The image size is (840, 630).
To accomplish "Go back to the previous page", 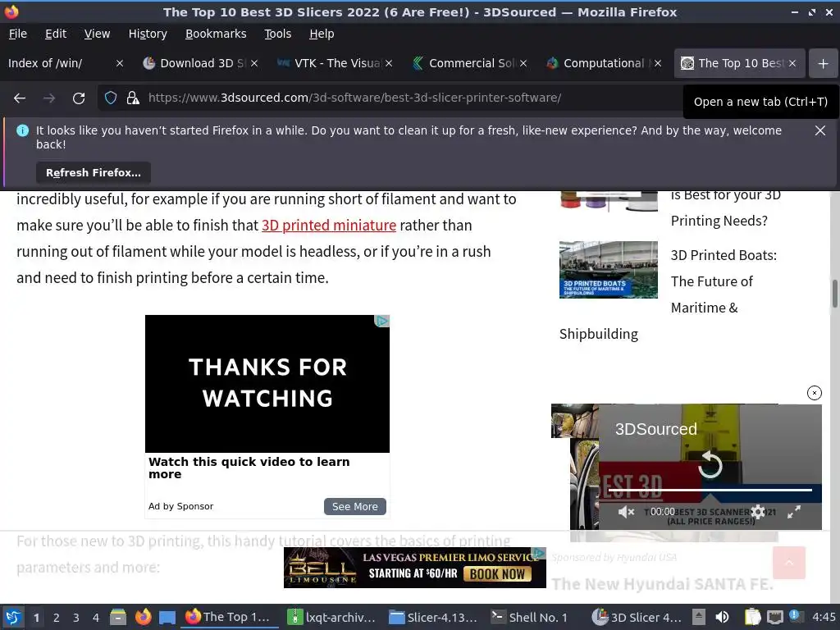I will tap(20, 98).
